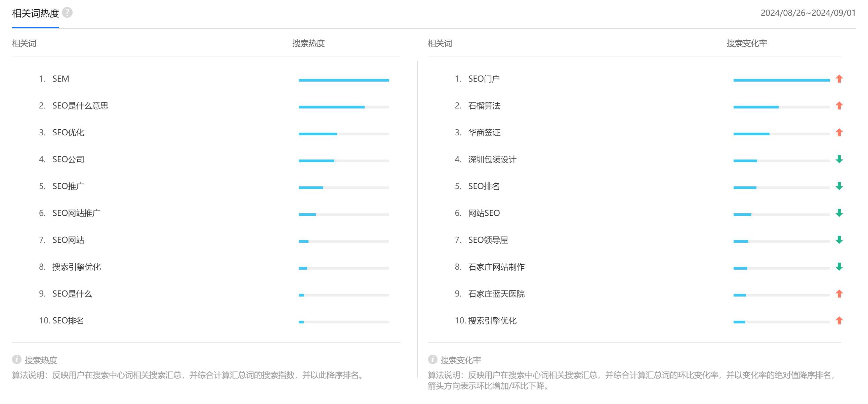This screenshot has width=868, height=404.
Task: Click the green down arrow for 石家庄网站制作
Action: (x=839, y=267)
